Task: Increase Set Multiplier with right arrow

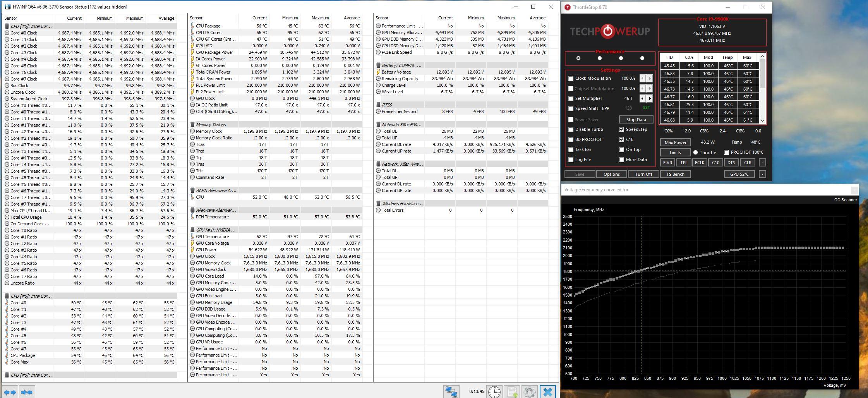Action: 650,98
